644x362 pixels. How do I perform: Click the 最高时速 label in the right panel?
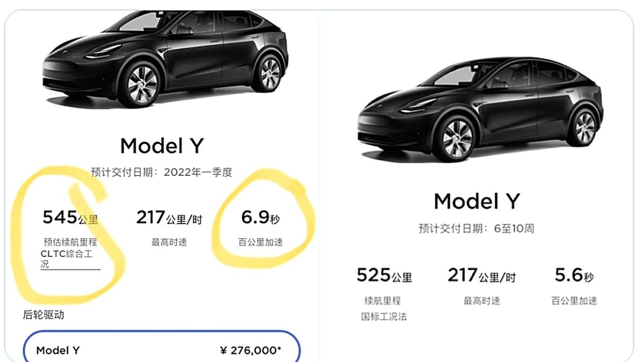pyautogui.click(x=481, y=301)
